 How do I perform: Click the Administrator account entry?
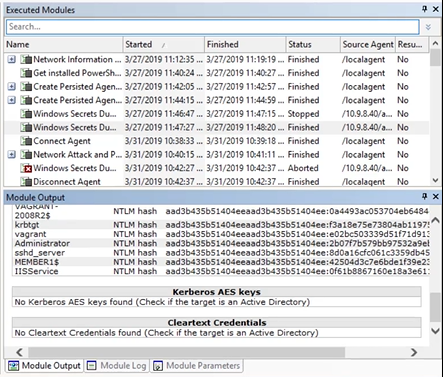tap(42, 243)
